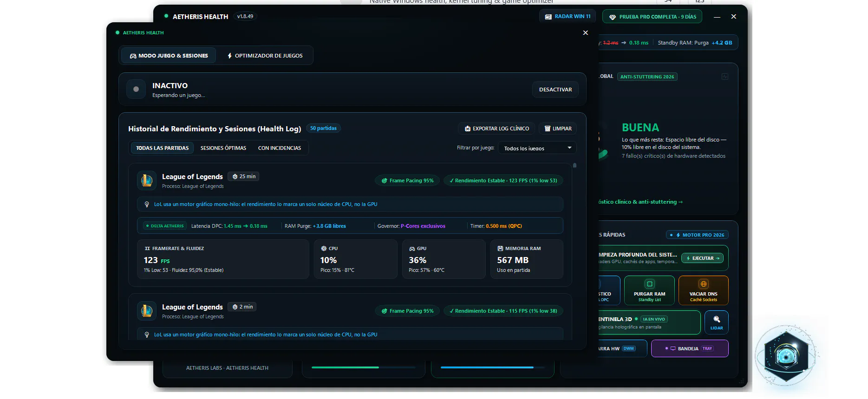Click Vaciar DNS quick action
This screenshot has width=868, height=399.
703,290
